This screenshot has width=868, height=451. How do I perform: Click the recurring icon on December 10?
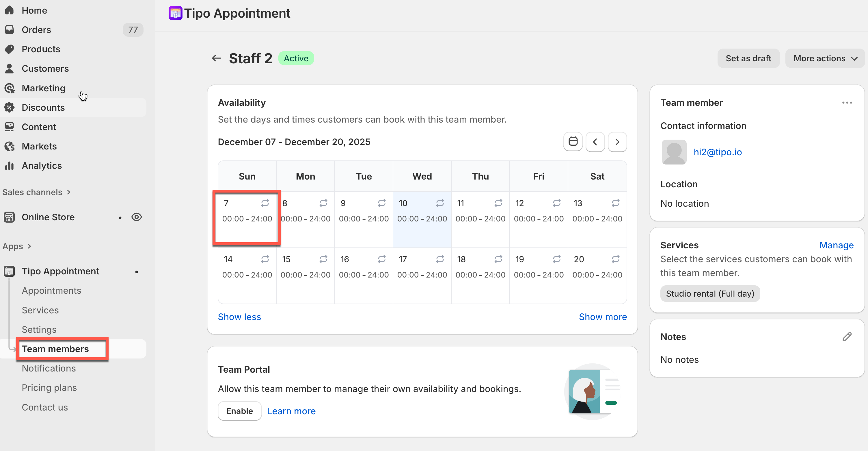440,203
